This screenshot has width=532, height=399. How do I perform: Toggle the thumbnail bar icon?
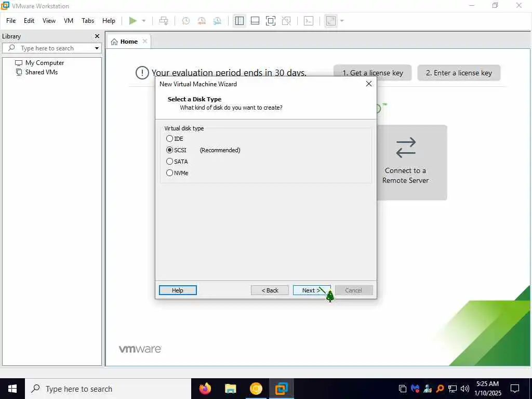click(255, 21)
